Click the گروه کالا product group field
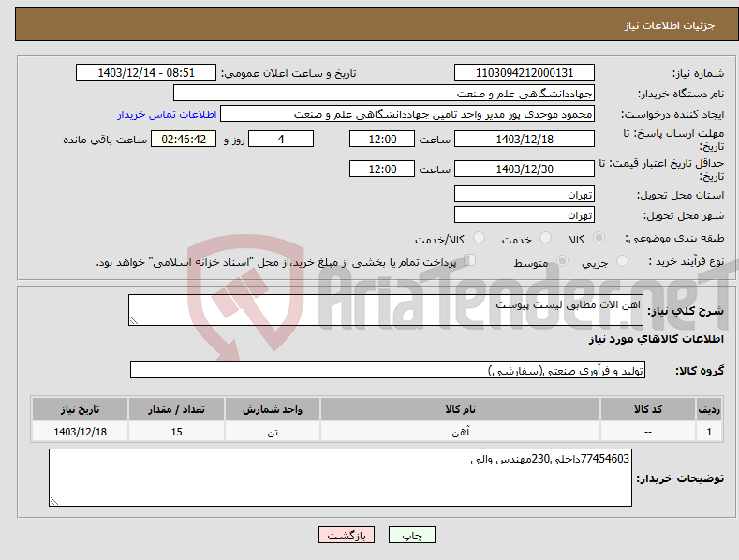The width and height of the screenshot is (739, 560). click(x=388, y=371)
